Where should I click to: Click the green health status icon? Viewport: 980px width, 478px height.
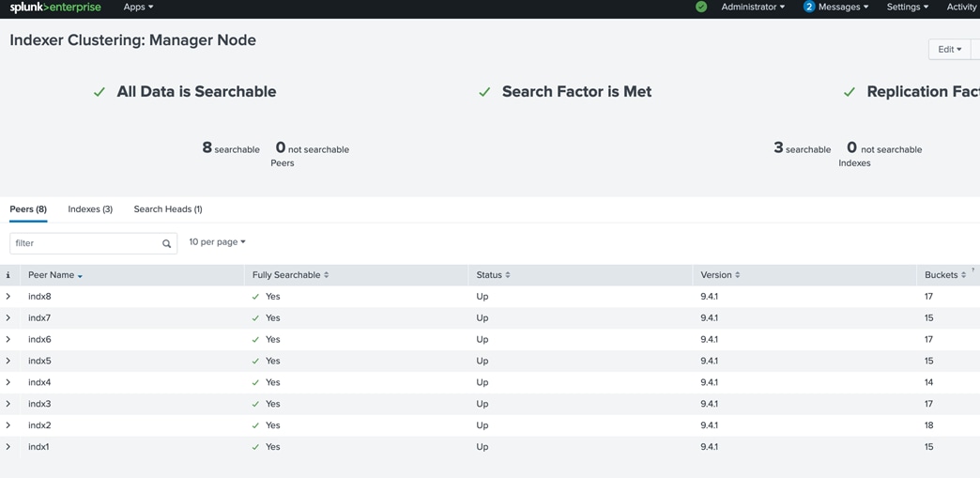pyautogui.click(x=701, y=7)
